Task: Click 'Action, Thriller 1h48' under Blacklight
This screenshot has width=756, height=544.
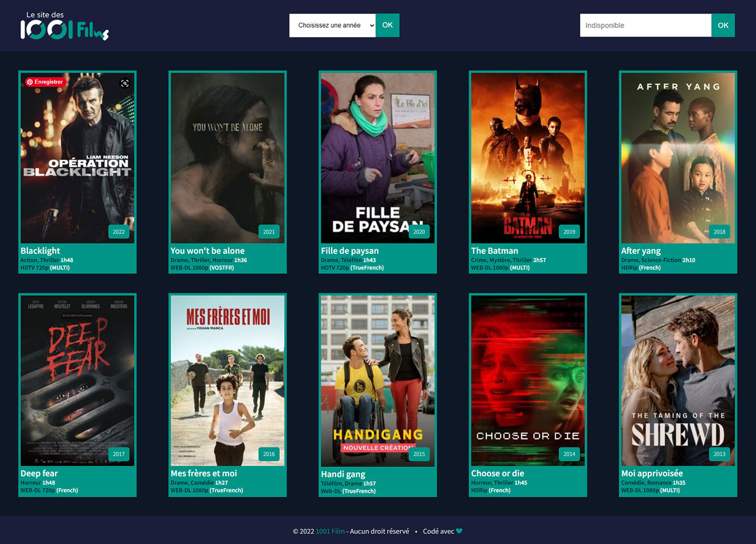Action: click(47, 260)
